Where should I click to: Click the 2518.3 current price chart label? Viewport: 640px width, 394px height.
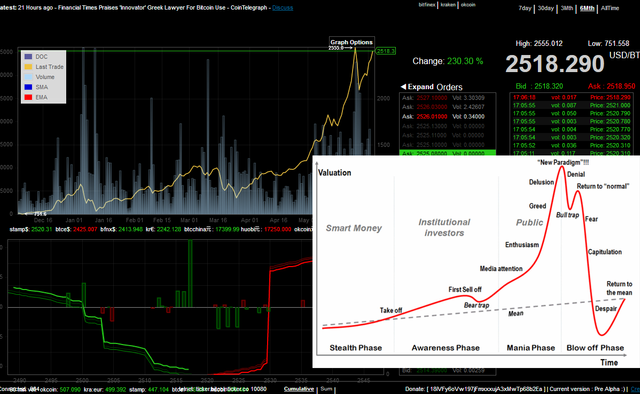click(x=385, y=51)
